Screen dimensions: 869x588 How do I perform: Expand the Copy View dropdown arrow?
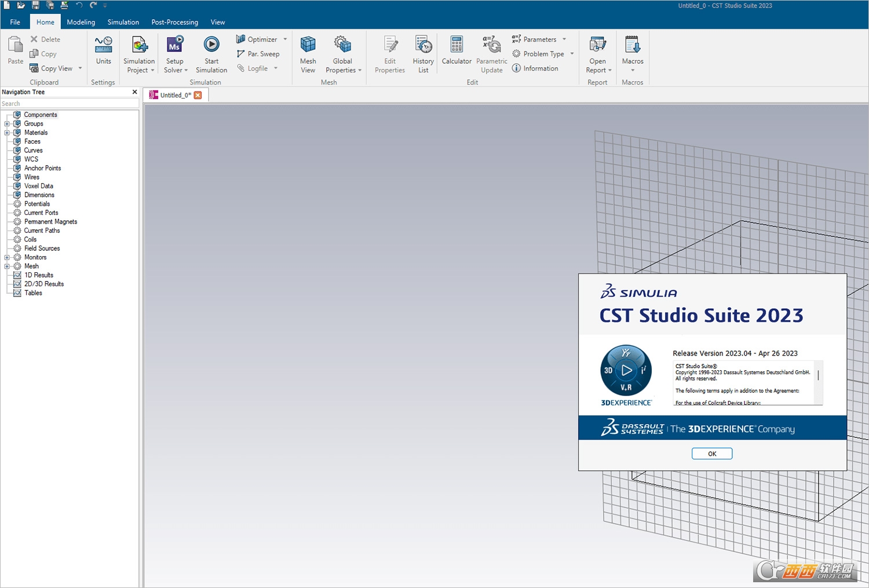coord(80,68)
